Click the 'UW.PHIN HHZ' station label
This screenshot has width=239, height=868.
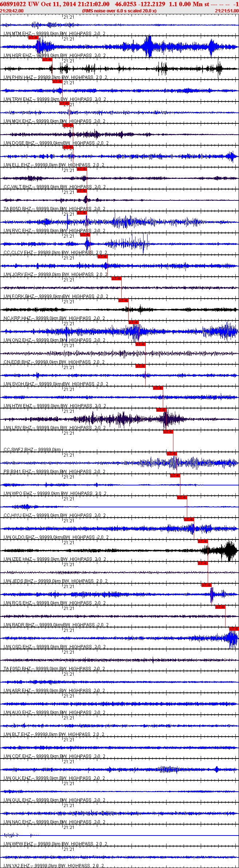tap(18, 77)
